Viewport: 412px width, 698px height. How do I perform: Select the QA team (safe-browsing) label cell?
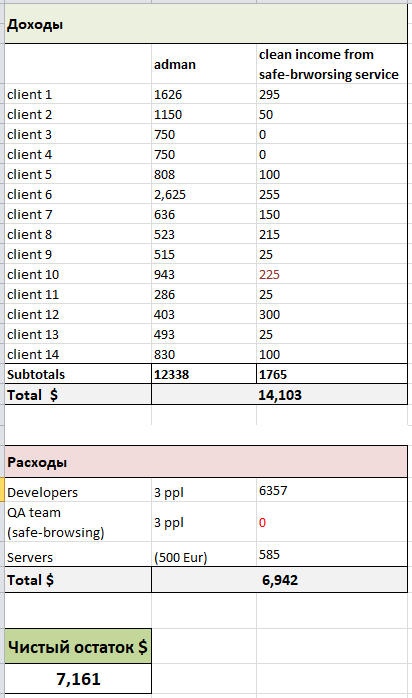tap(78, 522)
